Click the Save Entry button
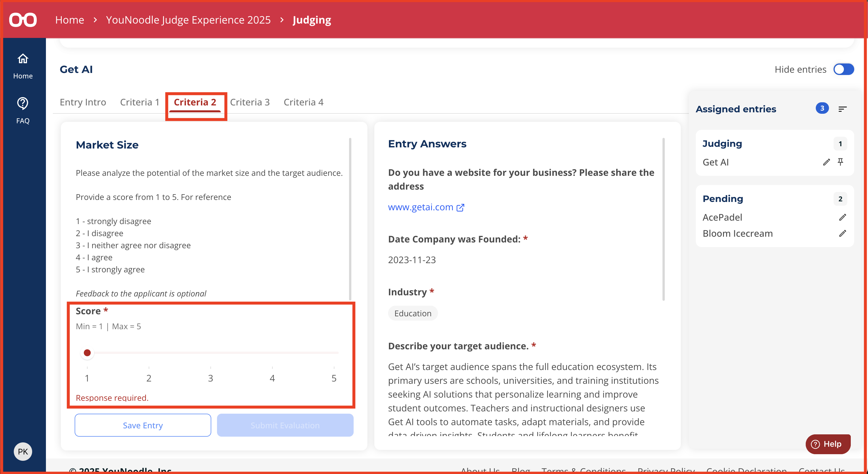The width and height of the screenshot is (868, 474). click(x=143, y=425)
